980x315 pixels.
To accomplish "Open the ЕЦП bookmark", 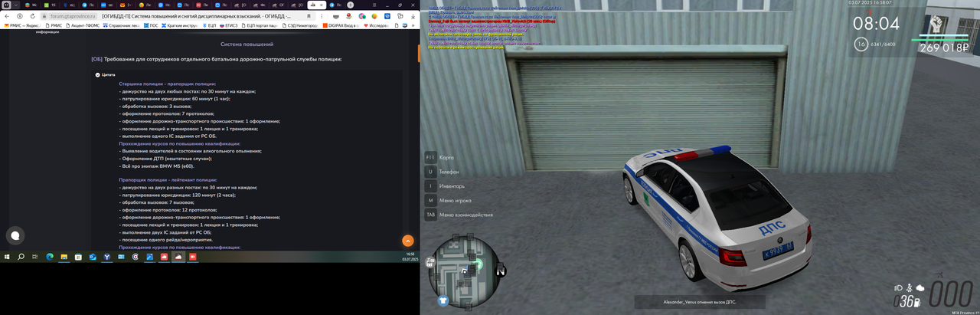I will (x=209, y=25).
